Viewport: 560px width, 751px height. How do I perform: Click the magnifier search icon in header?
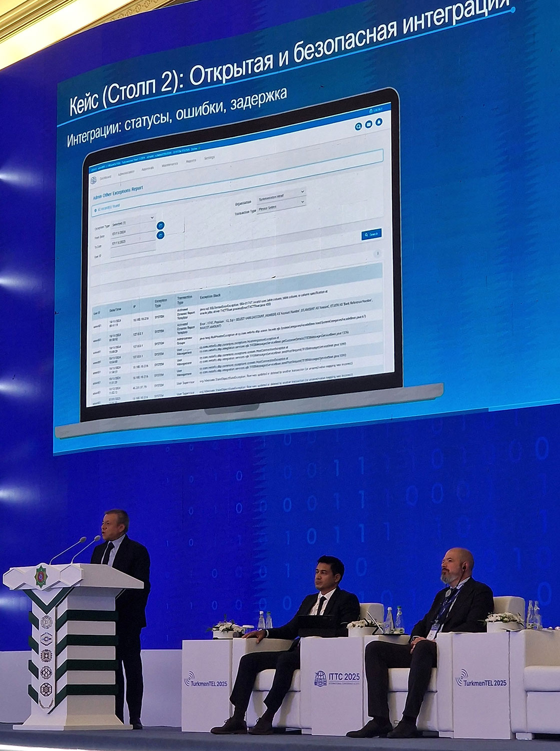pos(358,127)
